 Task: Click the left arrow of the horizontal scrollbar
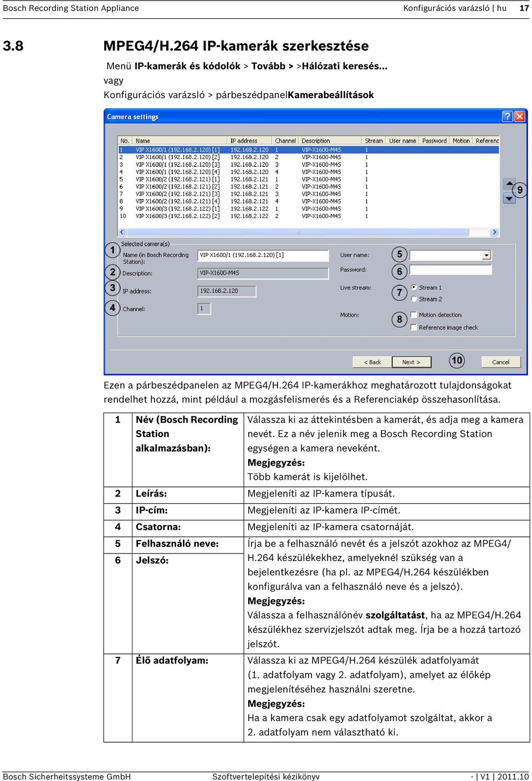[122, 232]
